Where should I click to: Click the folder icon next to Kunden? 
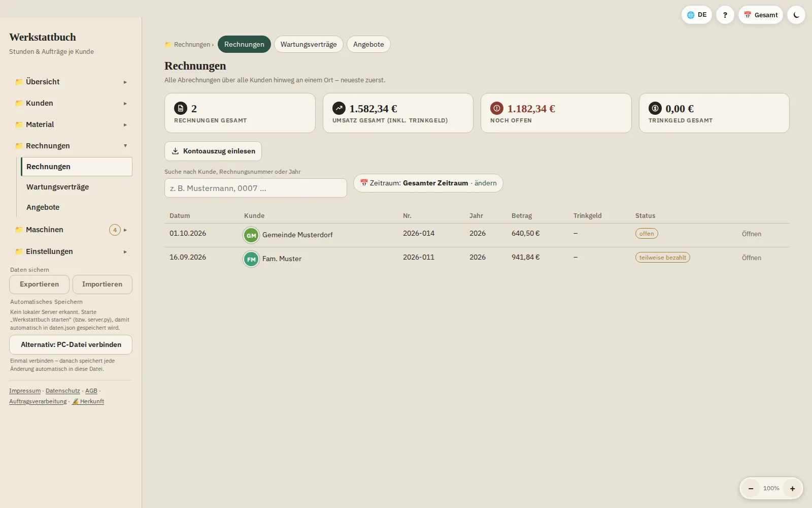coord(19,103)
